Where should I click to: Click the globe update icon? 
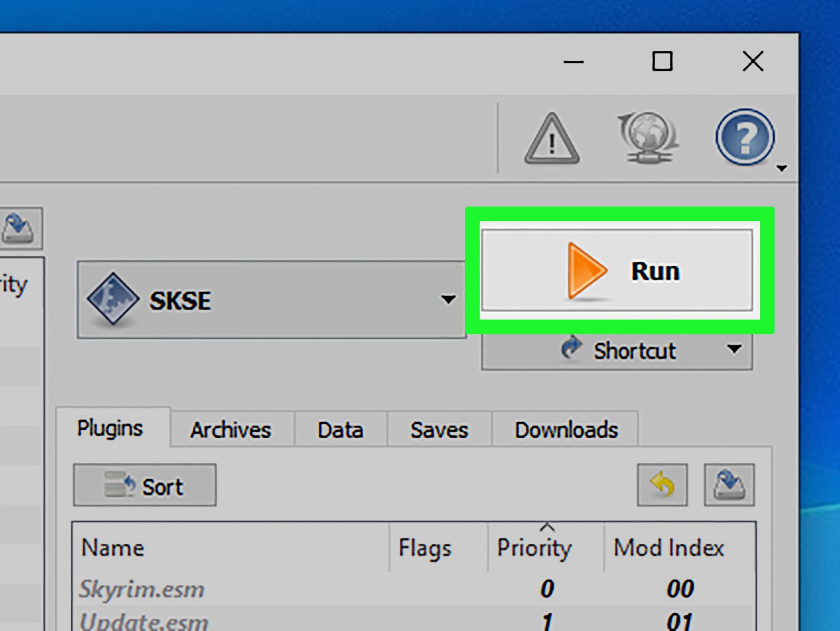[x=649, y=137]
